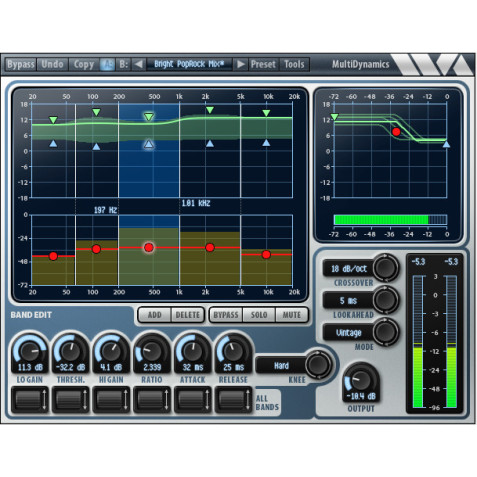Click the first band's blue hi-gain triangle

pos(53,144)
